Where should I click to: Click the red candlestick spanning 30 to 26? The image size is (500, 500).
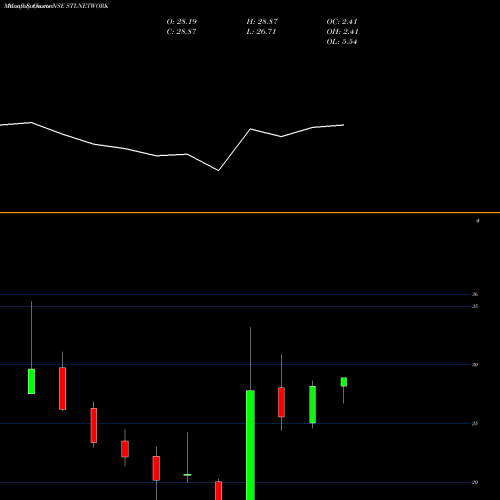point(62,389)
